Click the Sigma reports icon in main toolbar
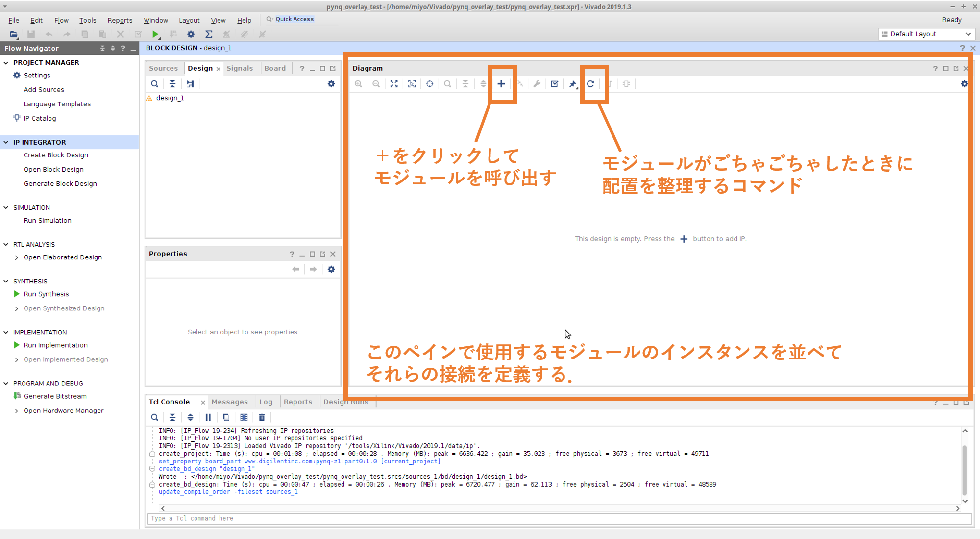Image resolution: width=980 pixels, height=539 pixels. coord(209,34)
